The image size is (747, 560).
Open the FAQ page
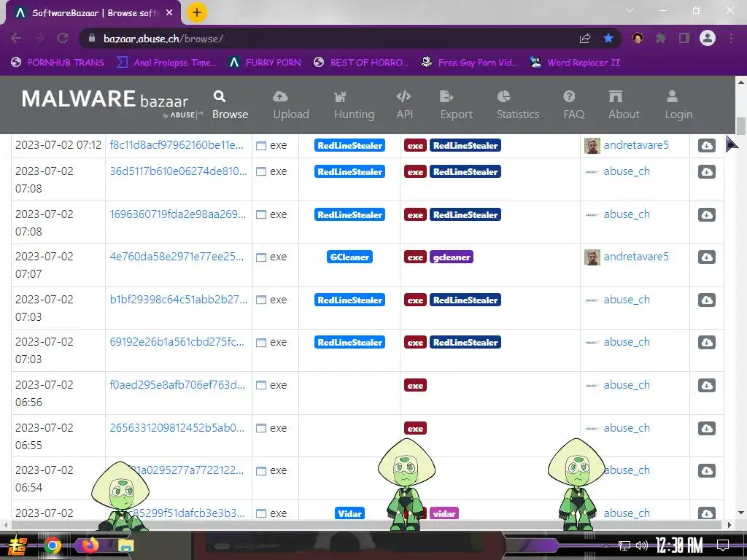[573, 105]
